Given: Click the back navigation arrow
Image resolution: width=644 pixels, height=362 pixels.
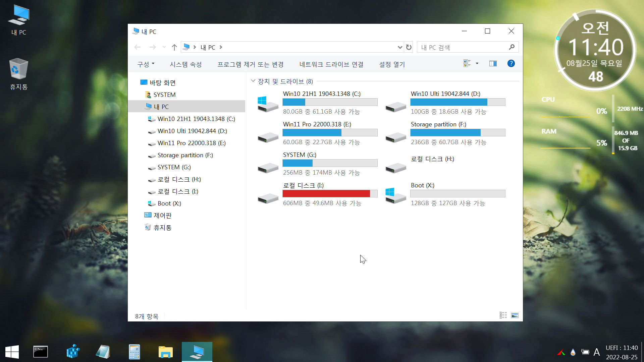Looking at the screenshot, I should tap(137, 47).
